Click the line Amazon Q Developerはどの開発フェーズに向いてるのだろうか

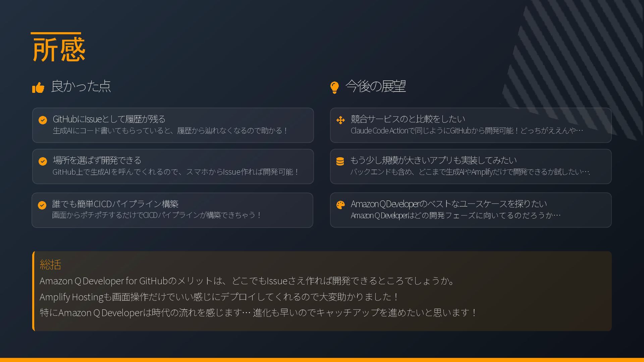[455, 215]
